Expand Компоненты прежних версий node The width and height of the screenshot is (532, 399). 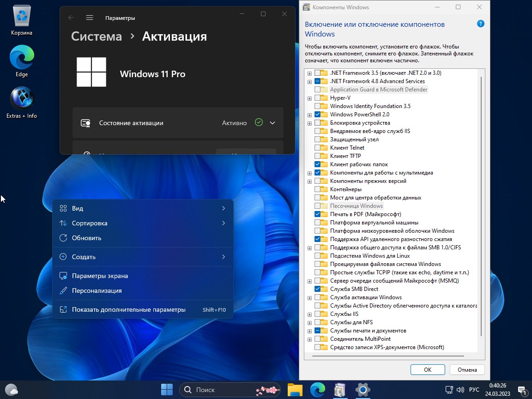(x=309, y=181)
